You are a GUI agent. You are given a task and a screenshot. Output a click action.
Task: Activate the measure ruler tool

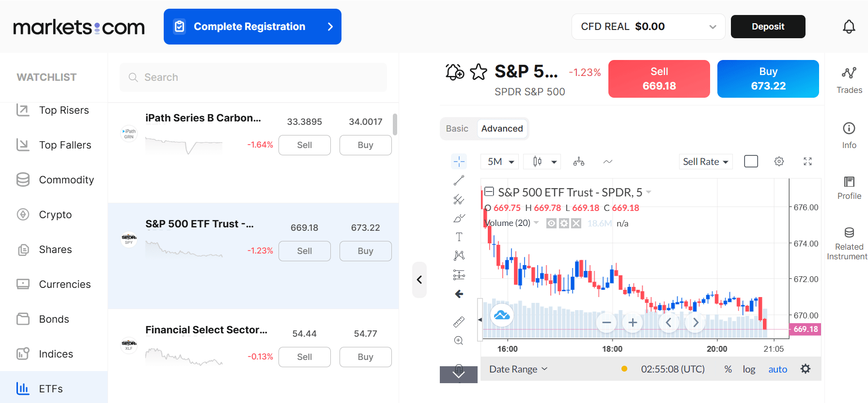pyautogui.click(x=459, y=321)
